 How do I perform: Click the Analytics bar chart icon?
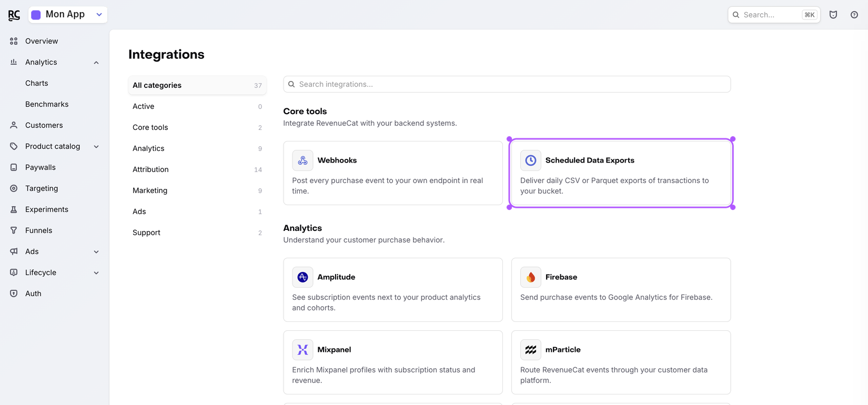(x=14, y=62)
